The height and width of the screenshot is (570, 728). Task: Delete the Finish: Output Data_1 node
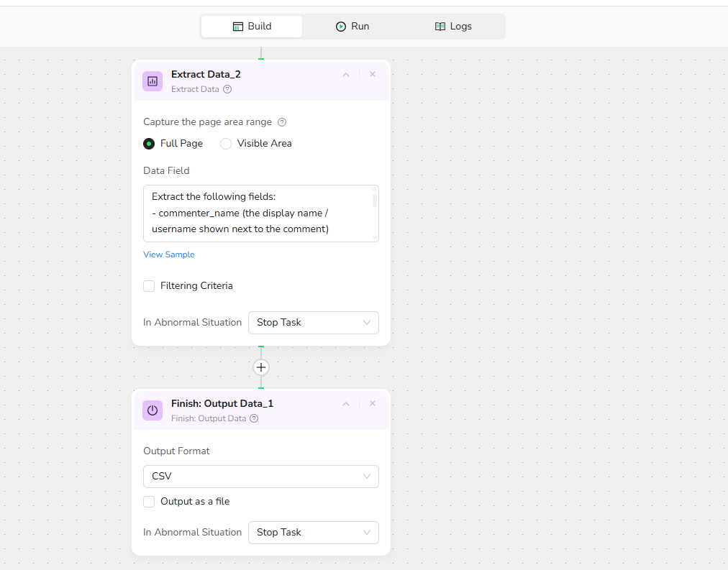click(x=373, y=403)
